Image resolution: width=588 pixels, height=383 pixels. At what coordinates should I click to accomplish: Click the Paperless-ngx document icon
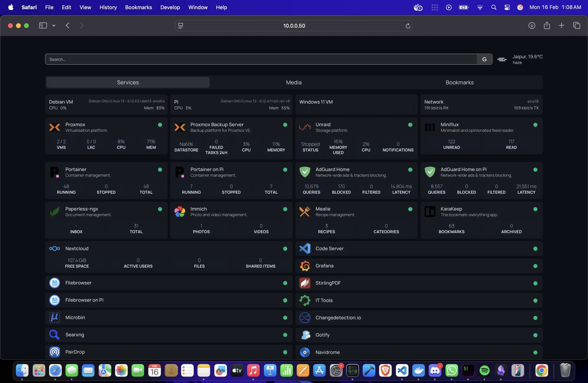(55, 211)
